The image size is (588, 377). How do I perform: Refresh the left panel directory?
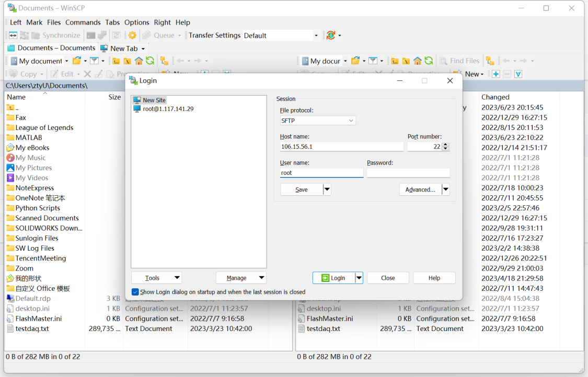tap(150, 61)
